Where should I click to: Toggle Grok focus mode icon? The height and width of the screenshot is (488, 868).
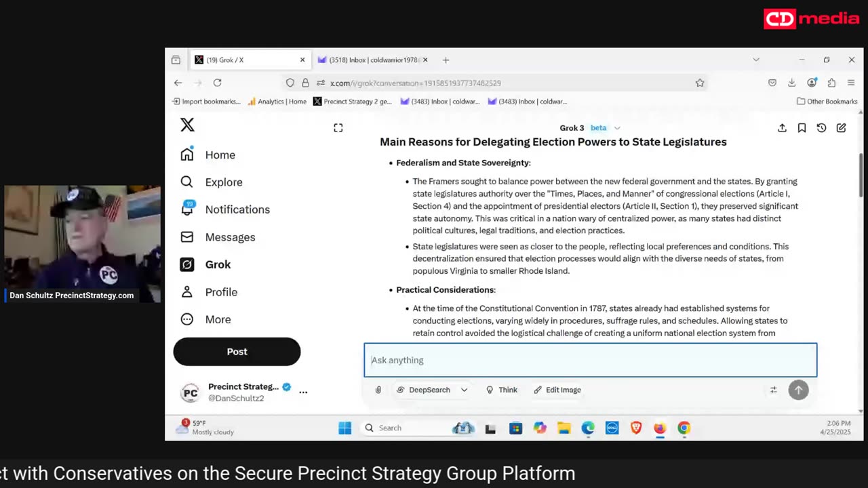click(338, 128)
